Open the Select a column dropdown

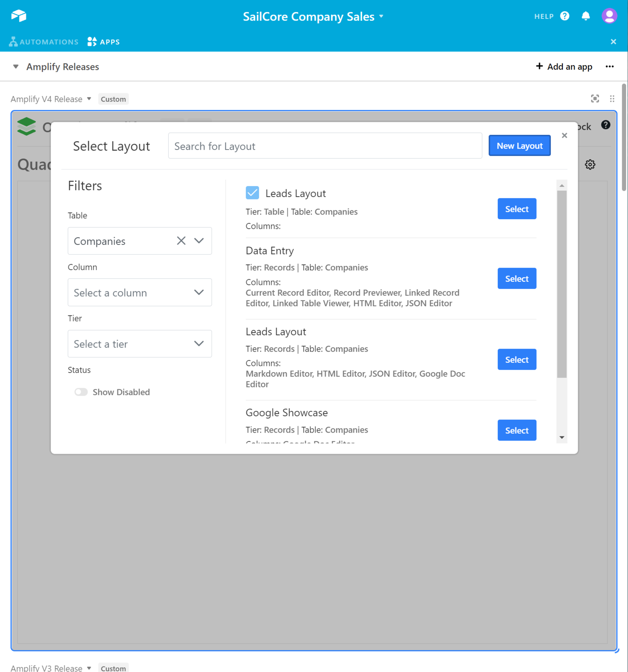[x=139, y=292]
